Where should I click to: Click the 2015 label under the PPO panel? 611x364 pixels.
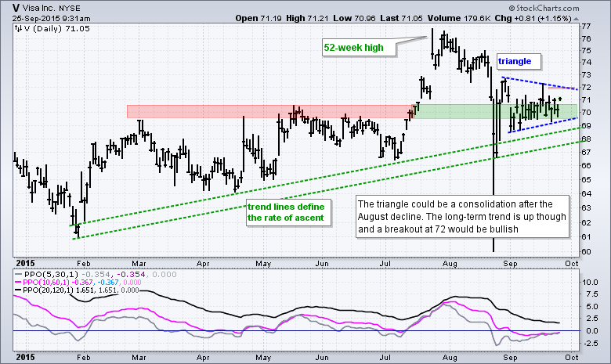pos(25,358)
